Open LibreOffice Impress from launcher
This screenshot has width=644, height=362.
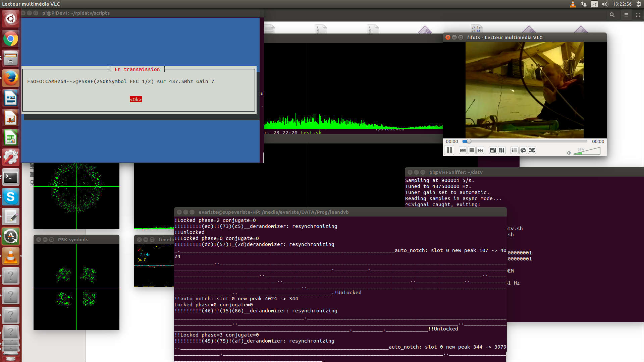(x=11, y=118)
